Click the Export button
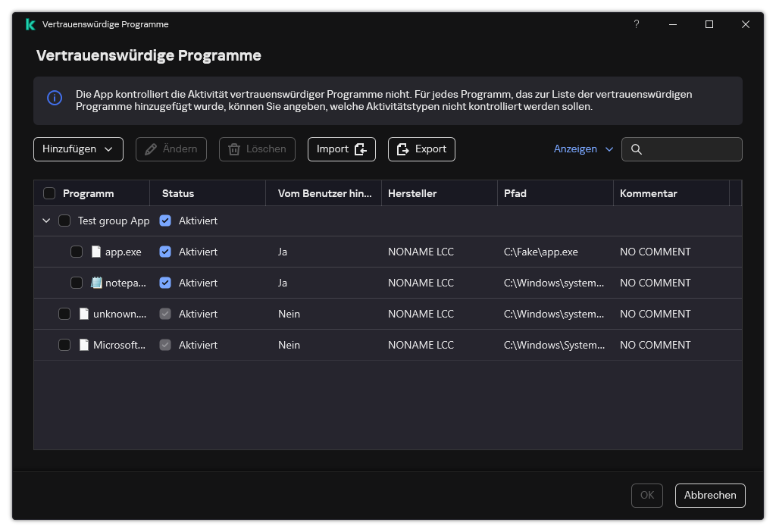 tap(421, 149)
